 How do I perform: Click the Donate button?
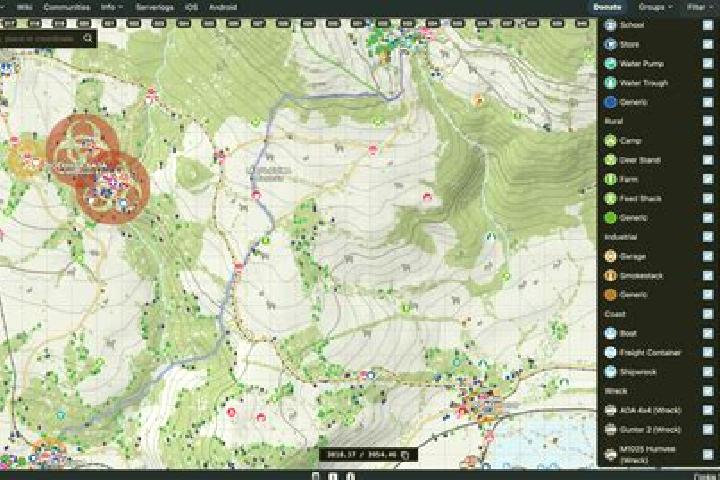point(607,7)
